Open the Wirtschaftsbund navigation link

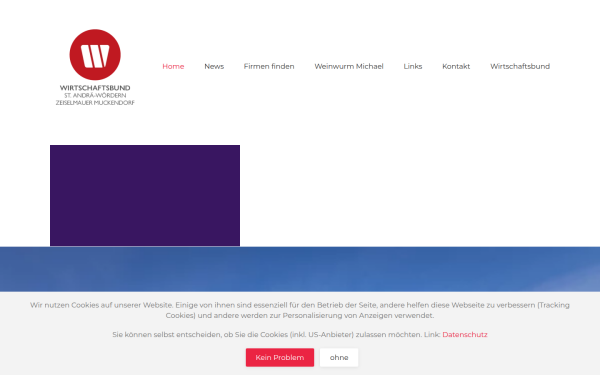click(x=520, y=66)
